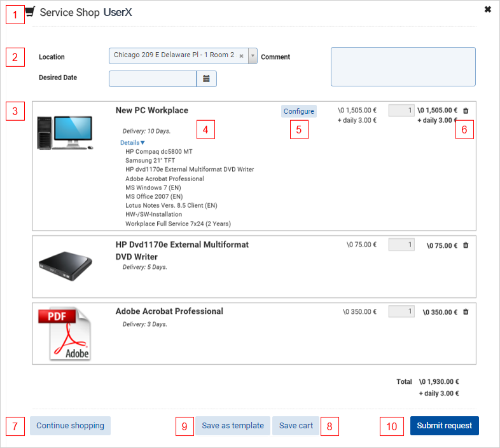Open the Desired Date calendar picker
Image resolution: width=500 pixels, height=448 pixels.
coord(206,79)
